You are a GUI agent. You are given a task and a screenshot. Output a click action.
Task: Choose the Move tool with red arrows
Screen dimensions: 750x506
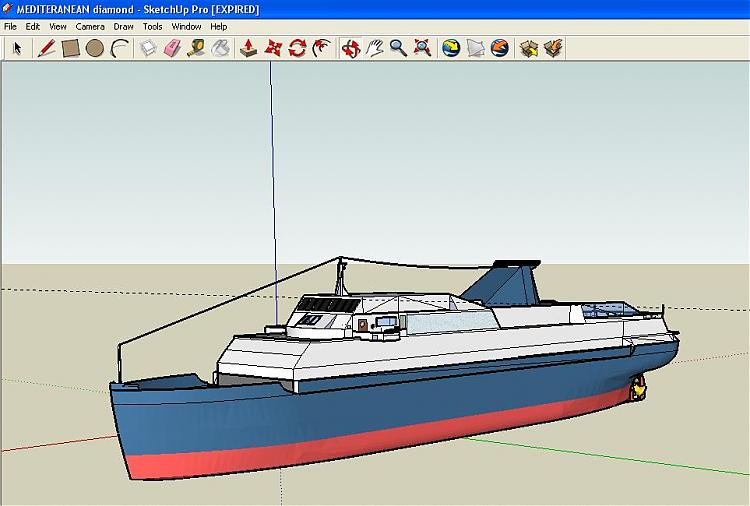[273, 48]
